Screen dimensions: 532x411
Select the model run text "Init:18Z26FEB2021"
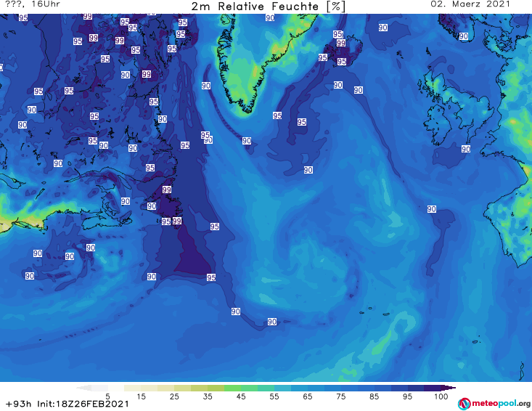(83, 404)
